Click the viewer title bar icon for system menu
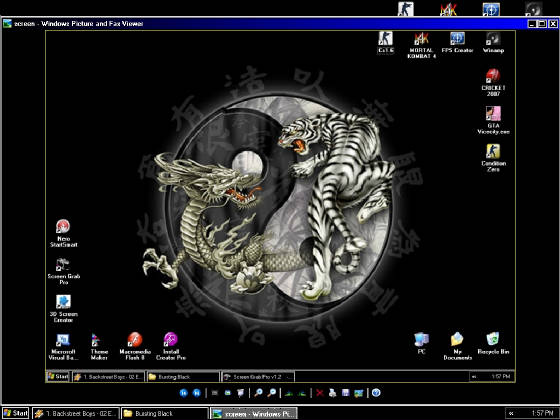 click(x=8, y=24)
